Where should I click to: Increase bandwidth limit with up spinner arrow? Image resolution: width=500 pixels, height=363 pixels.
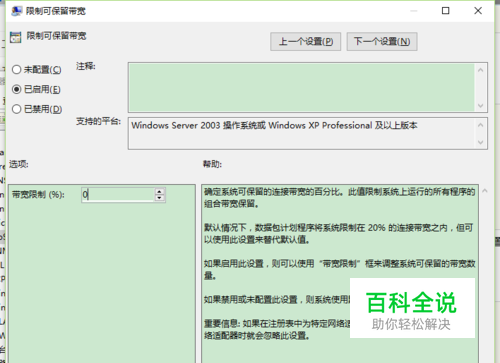[160, 191]
